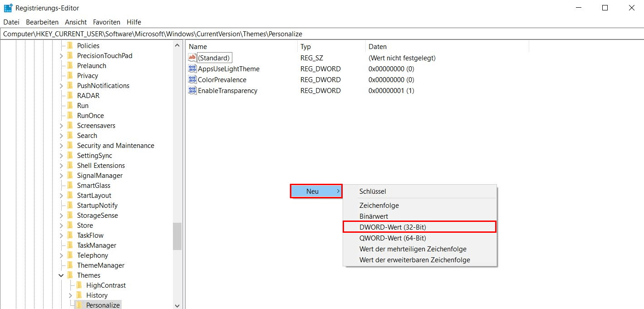Click the Name column header
The image size is (644, 309).
pos(241,46)
